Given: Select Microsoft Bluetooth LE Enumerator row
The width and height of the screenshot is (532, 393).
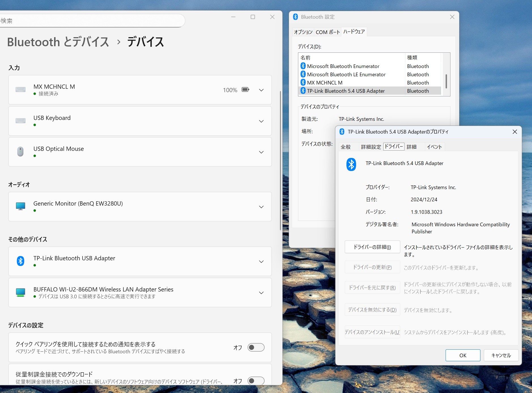Looking at the screenshot, I should [x=370, y=74].
